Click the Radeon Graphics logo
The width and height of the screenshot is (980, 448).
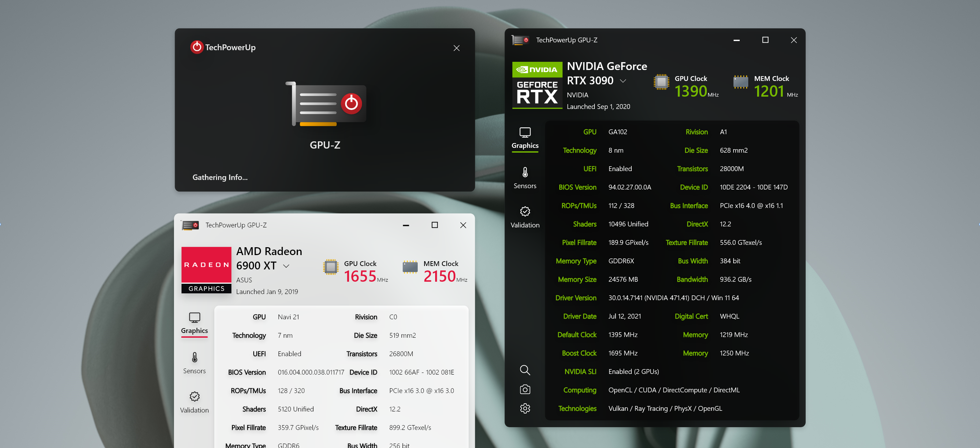pos(206,270)
